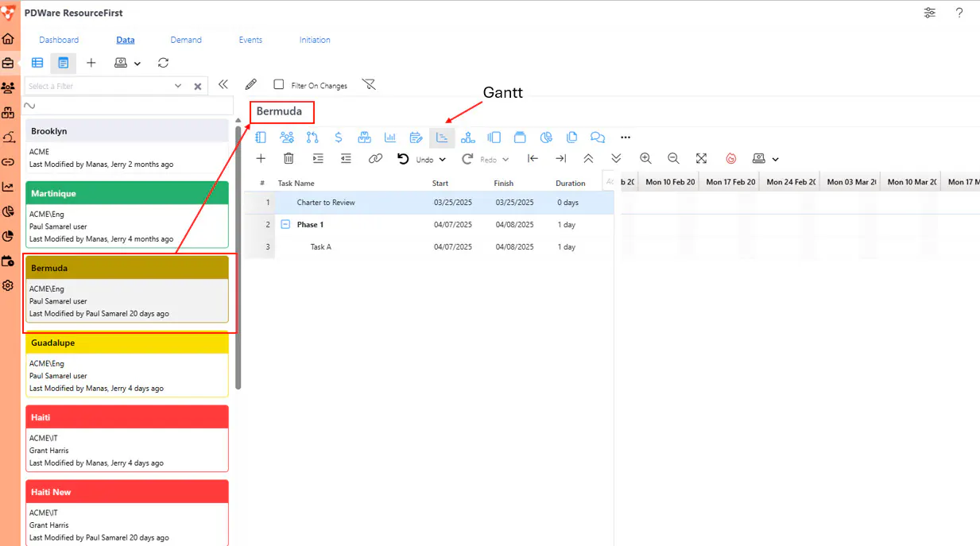Click the red flame critical path icon
The height and width of the screenshot is (546, 980).
click(730, 159)
